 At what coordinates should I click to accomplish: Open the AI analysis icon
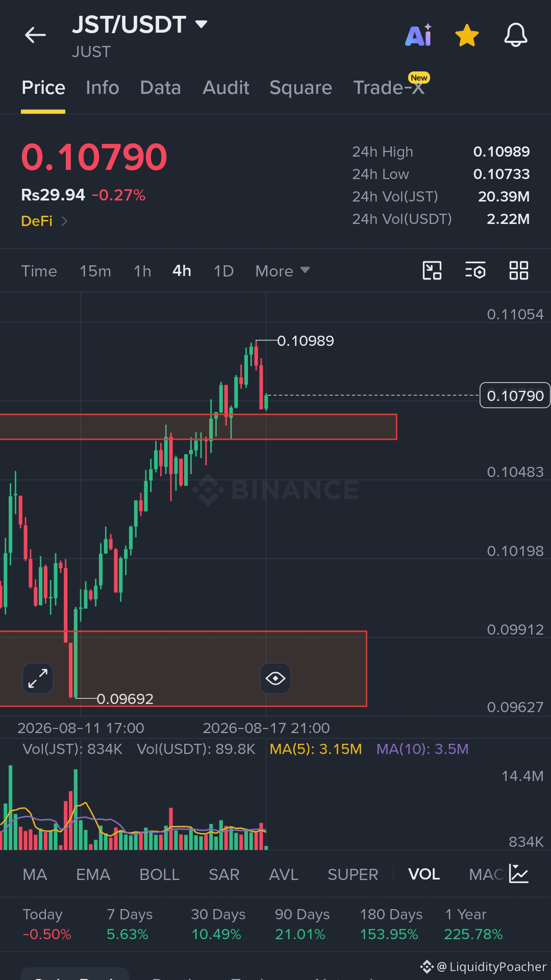tap(418, 35)
